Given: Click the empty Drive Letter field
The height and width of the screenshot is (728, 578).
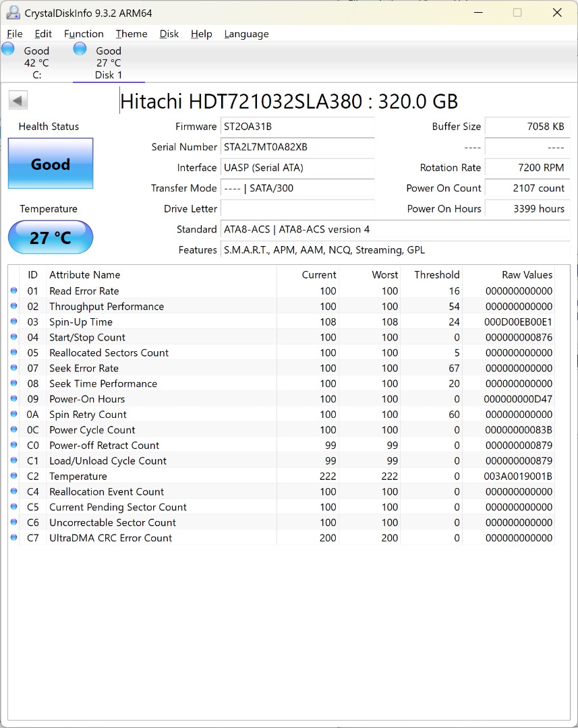Looking at the screenshot, I should (x=297, y=209).
